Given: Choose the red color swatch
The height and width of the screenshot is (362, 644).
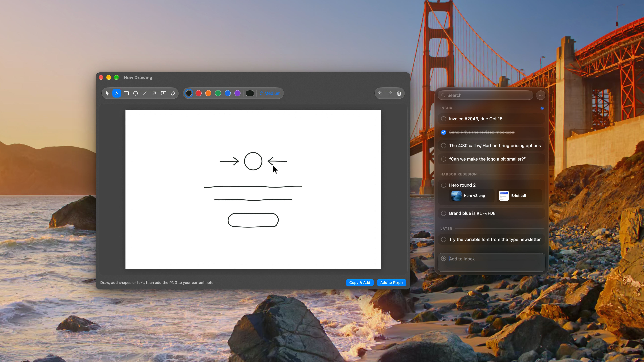Looking at the screenshot, I should [199, 93].
